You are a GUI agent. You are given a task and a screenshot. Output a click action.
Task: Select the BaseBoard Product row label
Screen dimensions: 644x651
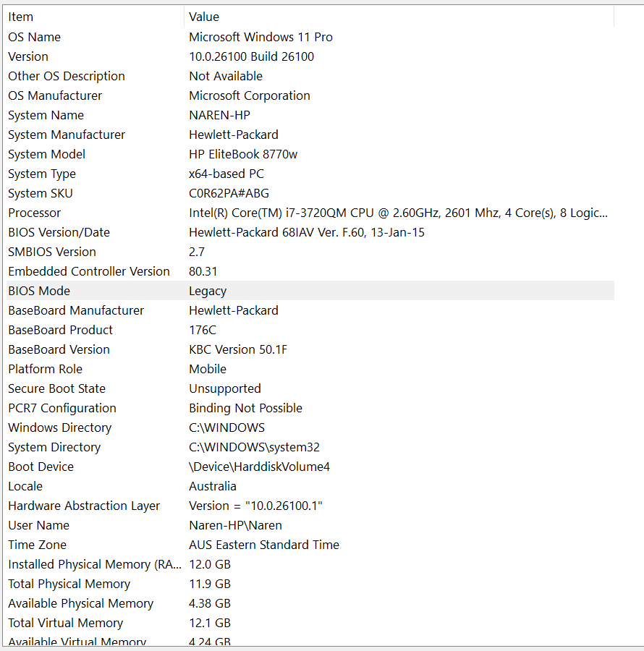[61, 330]
